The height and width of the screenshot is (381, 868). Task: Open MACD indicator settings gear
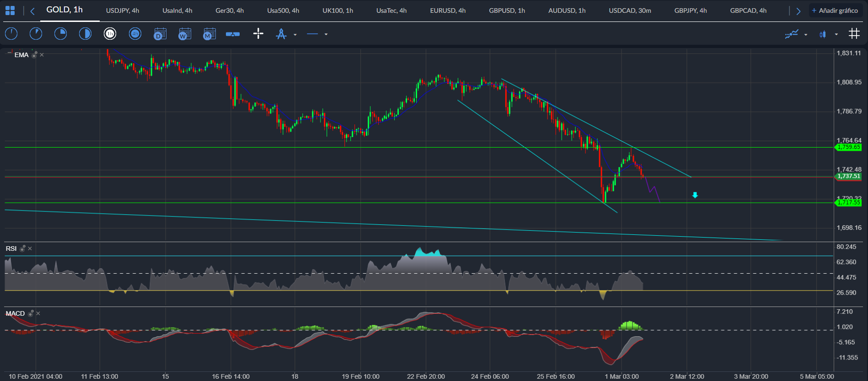pyautogui.click(x=31, y=313)
